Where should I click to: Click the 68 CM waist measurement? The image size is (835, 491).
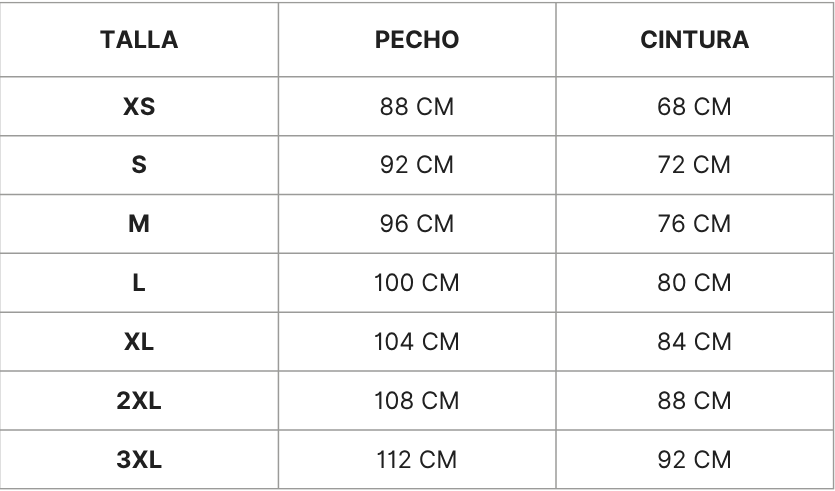click(695, 107)
